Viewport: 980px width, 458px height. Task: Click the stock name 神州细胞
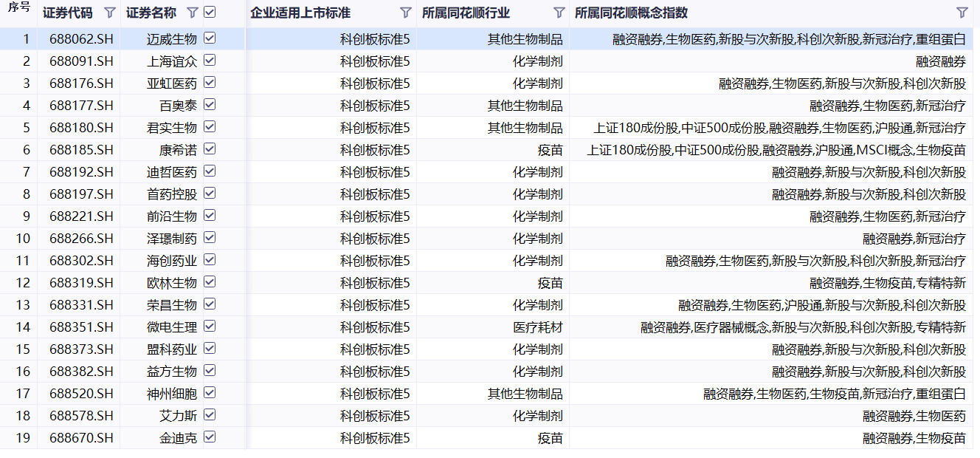point(172,394)
